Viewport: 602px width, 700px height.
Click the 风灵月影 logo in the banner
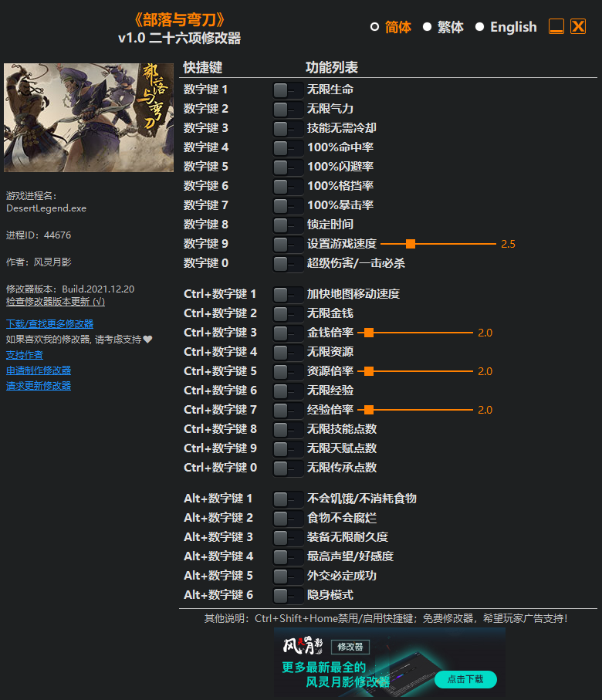(x=303, y=645)
